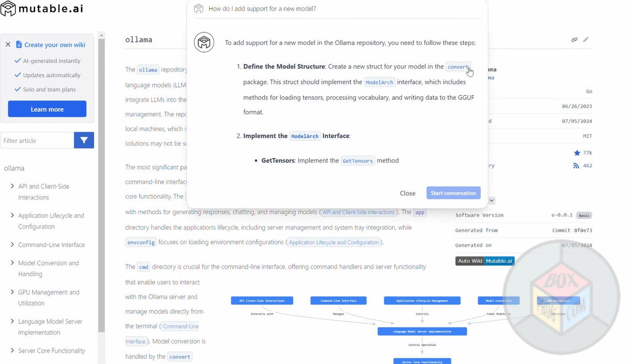Image resolution: width=626 pixels, height=364 pixels.
Task: Click the pencil edit icon
Action: pos(586,40)
